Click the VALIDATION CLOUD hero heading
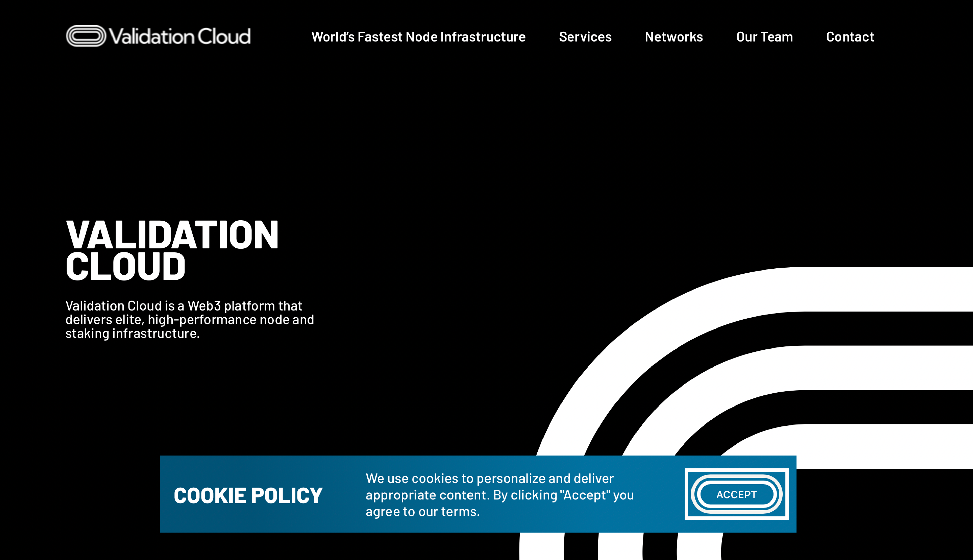 pos(172,250)
